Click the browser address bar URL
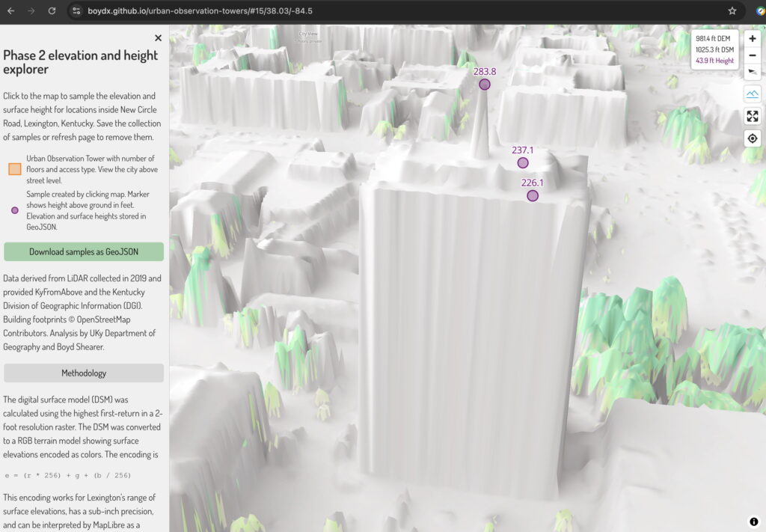766x532 pixels. (200, 10)
